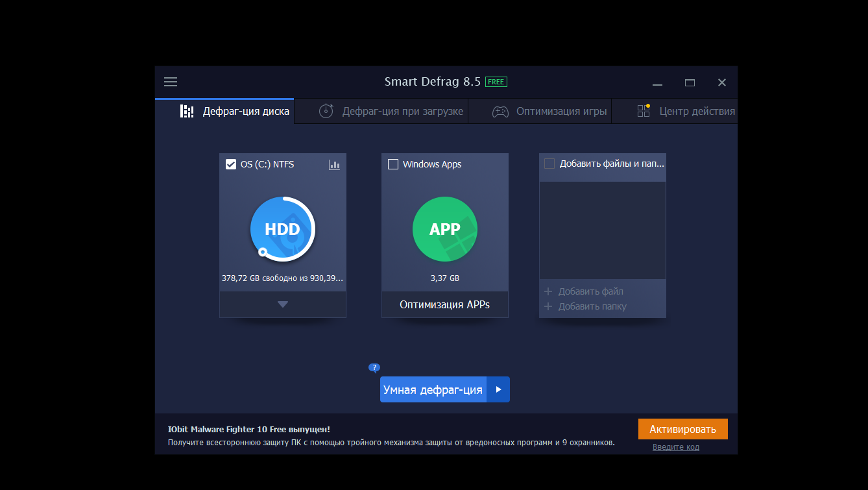Uncheck the OS (C:) NTFS checkbox
The image size is (868, 490).
click(231, 164)
